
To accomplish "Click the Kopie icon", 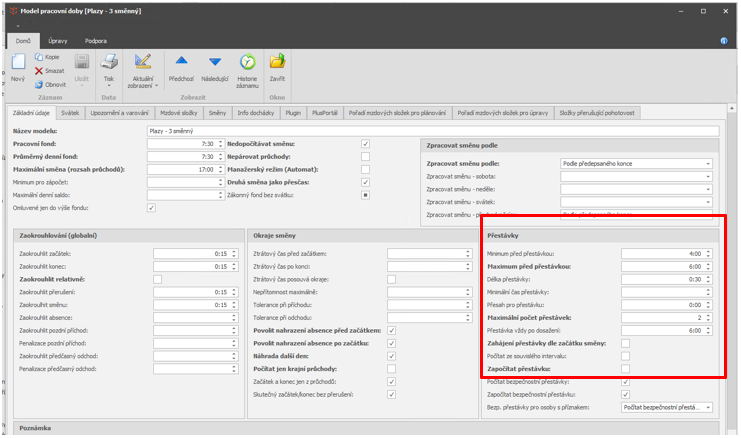I will tap(39, 57).
